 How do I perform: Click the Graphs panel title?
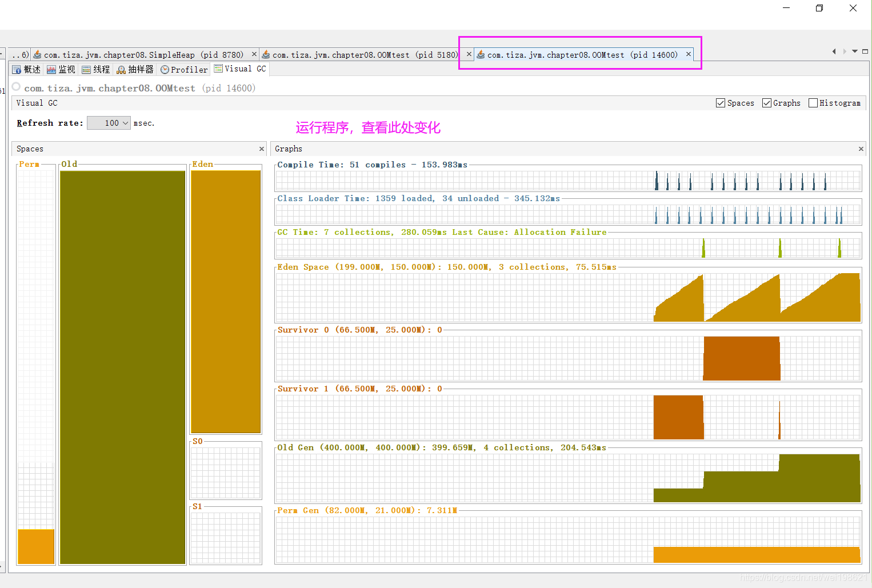pos(289,149)
